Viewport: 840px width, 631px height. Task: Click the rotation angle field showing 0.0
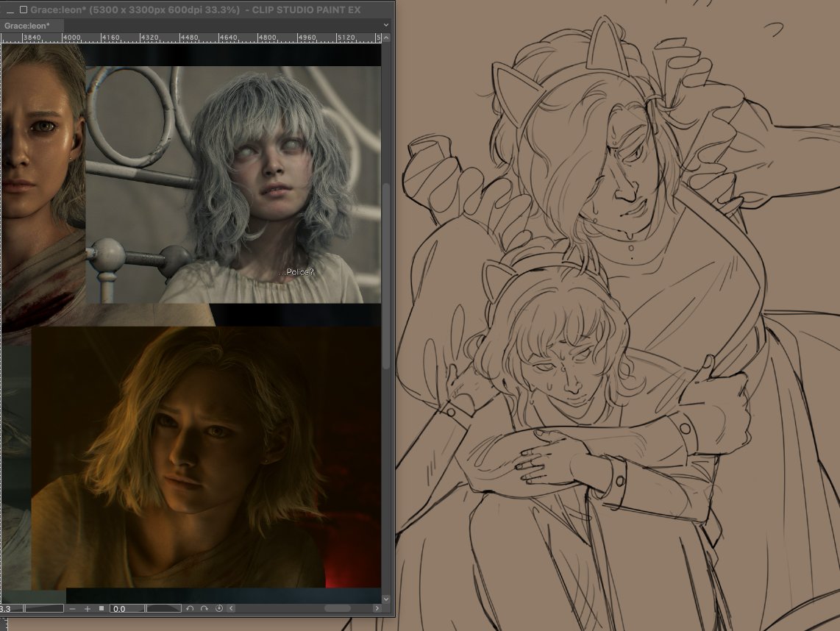pos(127,608)
